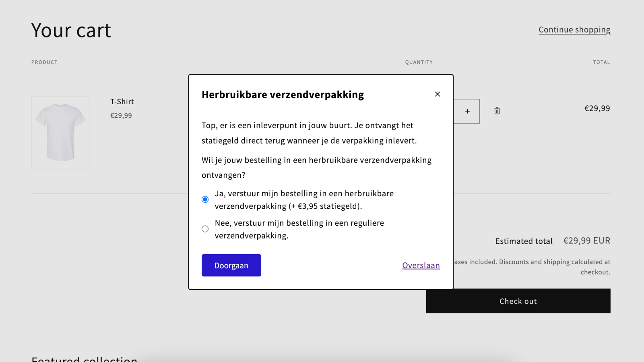The height and width of the screenshot is (362, 644).
Task: Select 'Ja, herbruikbare verzendverpakking' option
Action: 205,199
